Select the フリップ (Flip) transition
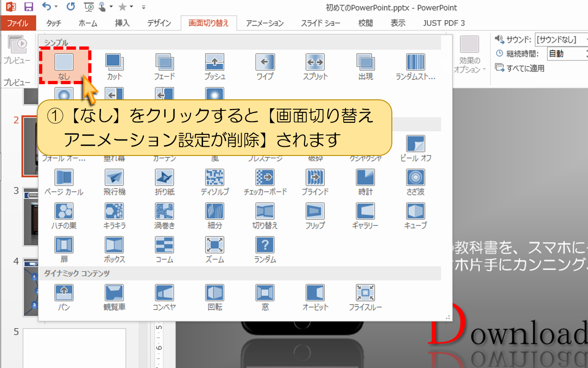 pyautogui.click(x=315, y=216)
